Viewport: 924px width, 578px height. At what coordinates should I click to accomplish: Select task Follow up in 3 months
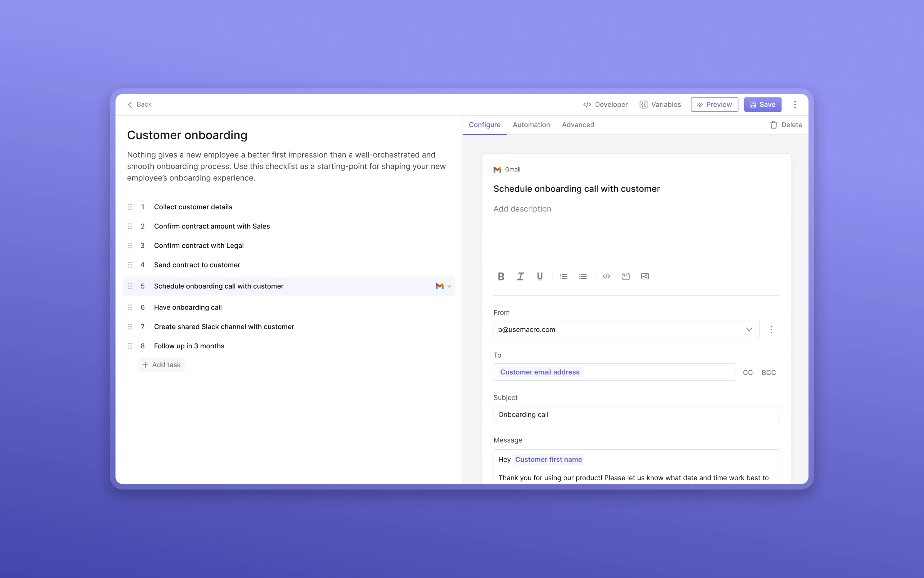[x=189, y=346]
